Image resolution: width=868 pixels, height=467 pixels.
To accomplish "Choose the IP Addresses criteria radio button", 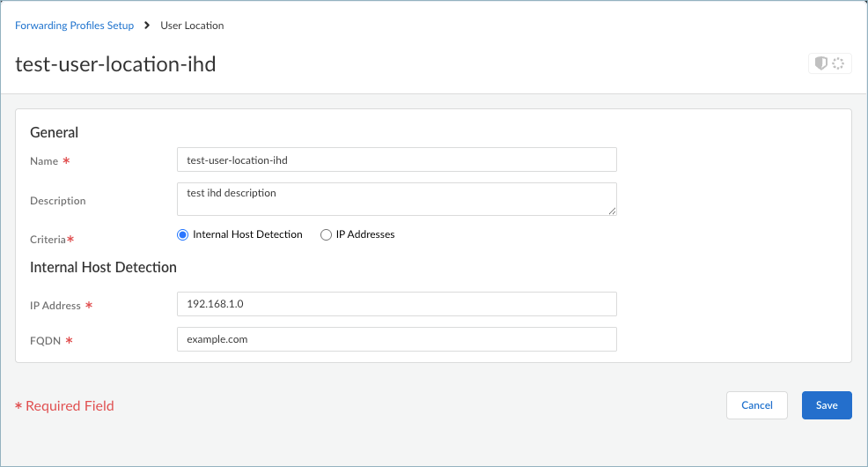I will click(326, 234).
